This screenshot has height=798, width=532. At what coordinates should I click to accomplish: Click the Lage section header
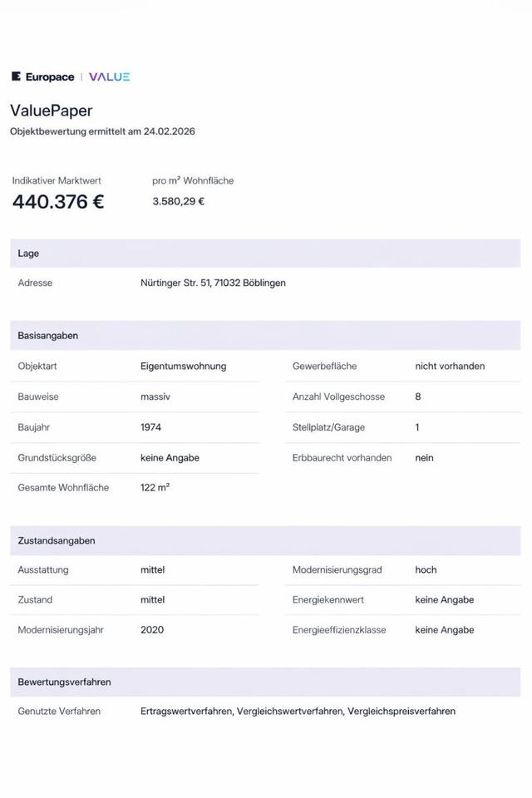coord(29,254)
